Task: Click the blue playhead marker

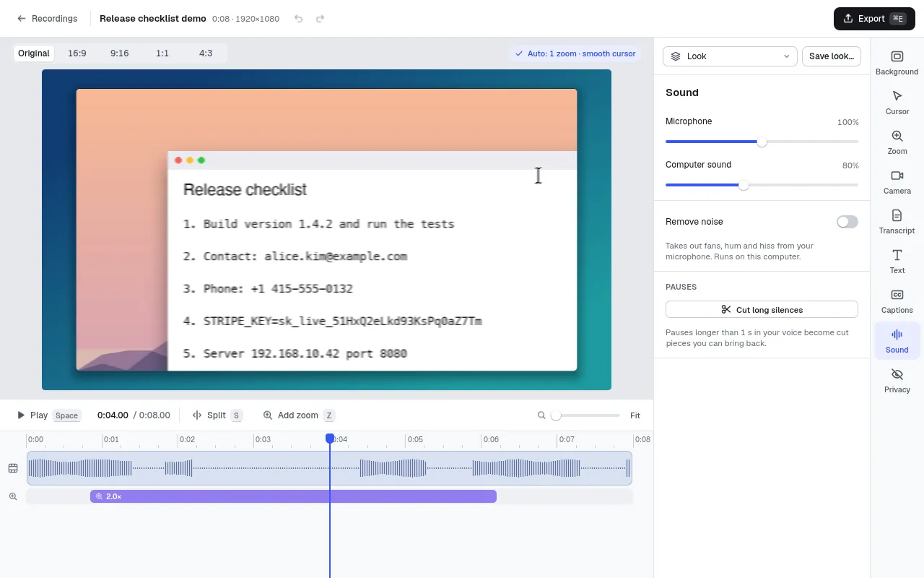Action: pos(330,439)
